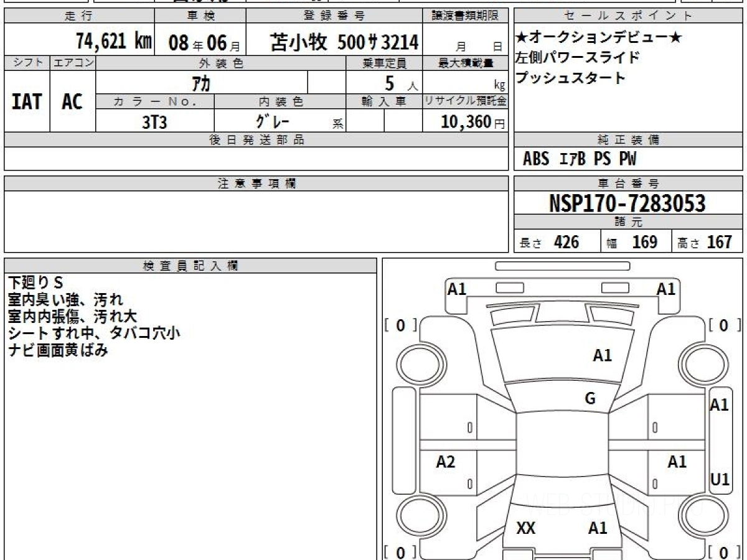This screenshot has height=560, width=747.
Task: Select the リサイクル預託金 header
Action: tap(466, 101)
